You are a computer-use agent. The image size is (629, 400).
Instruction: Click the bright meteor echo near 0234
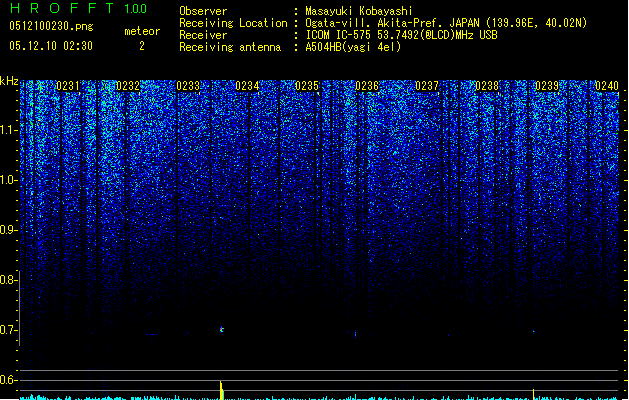pyautogui.click(x=221, y=329)
